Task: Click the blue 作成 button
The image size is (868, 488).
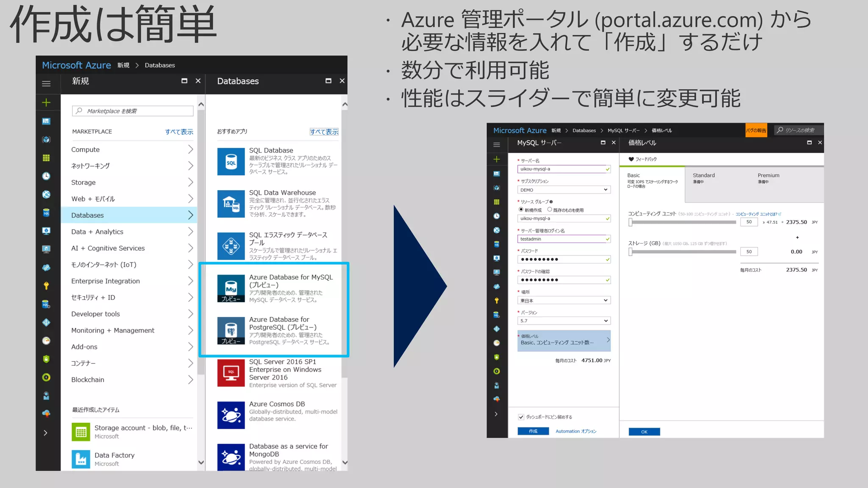Action: point(533,431)
